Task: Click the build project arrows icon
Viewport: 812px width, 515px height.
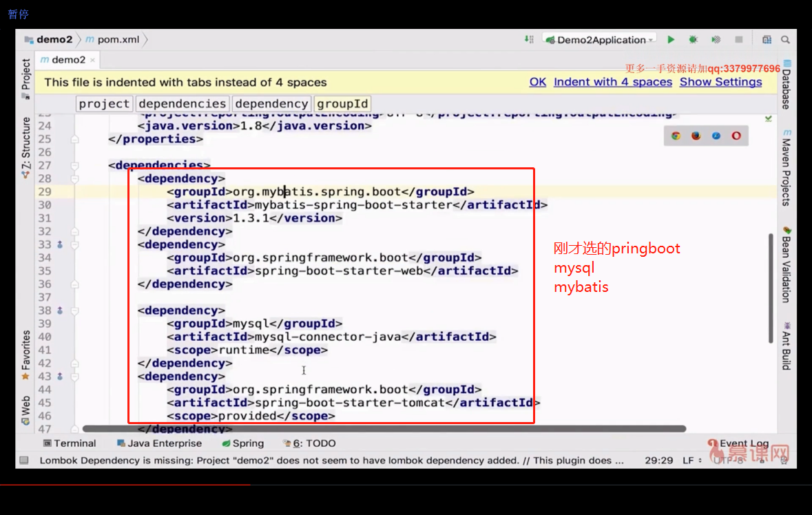Action: [x=529, y=40]
